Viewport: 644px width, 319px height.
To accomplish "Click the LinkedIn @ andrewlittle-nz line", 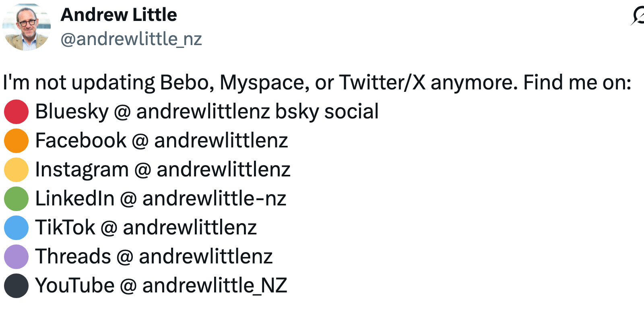I will [x=161, y=199].
